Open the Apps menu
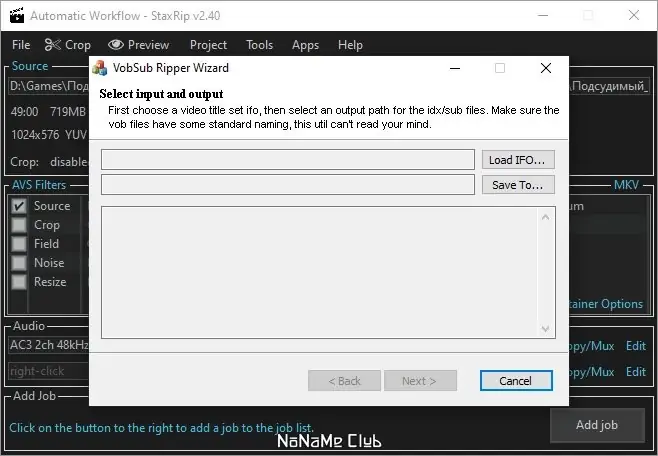The height and width of the screenshot is (456, 658). point(305,45)
